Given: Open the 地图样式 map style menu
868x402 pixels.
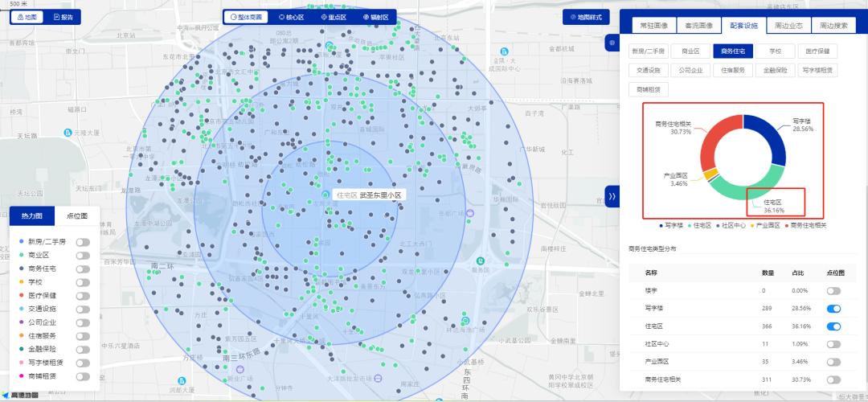Looking at the screenshot, I should 586,17.
